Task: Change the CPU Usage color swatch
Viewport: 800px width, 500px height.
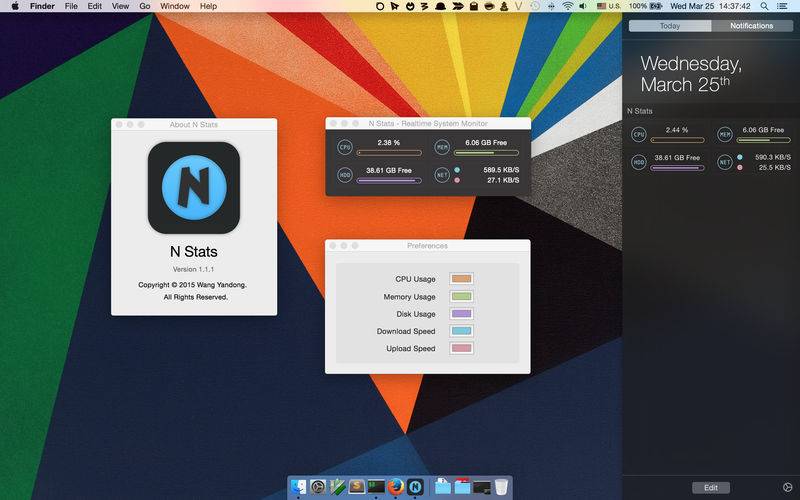Action: tap(461, 279)
